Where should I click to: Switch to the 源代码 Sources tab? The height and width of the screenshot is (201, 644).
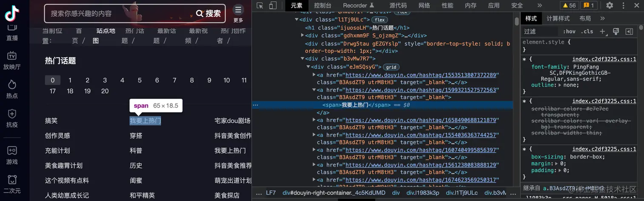[x=398, y=5]
